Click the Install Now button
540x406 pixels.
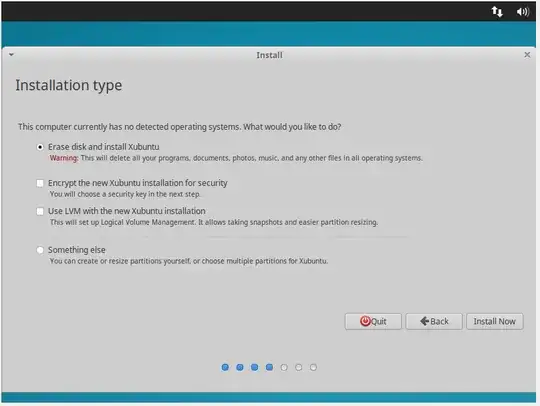495,321
